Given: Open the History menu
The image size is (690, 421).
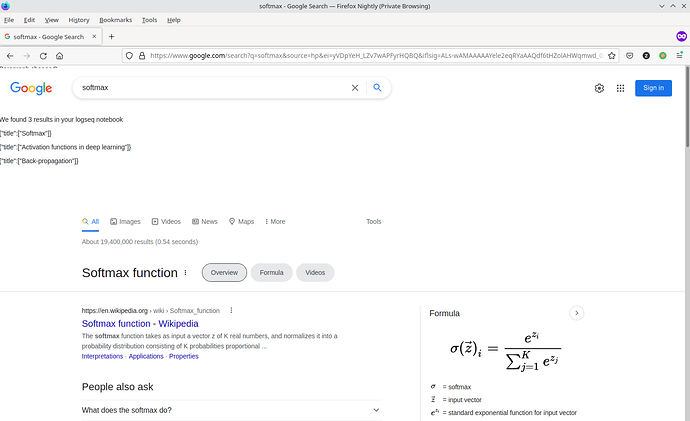Looking at the screenshot, I should [79, 20].
